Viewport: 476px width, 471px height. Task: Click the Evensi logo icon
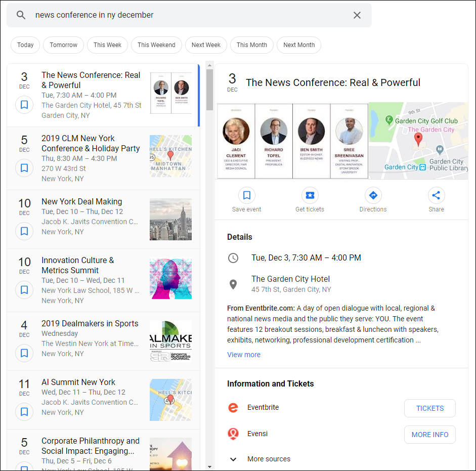(233, 434)
